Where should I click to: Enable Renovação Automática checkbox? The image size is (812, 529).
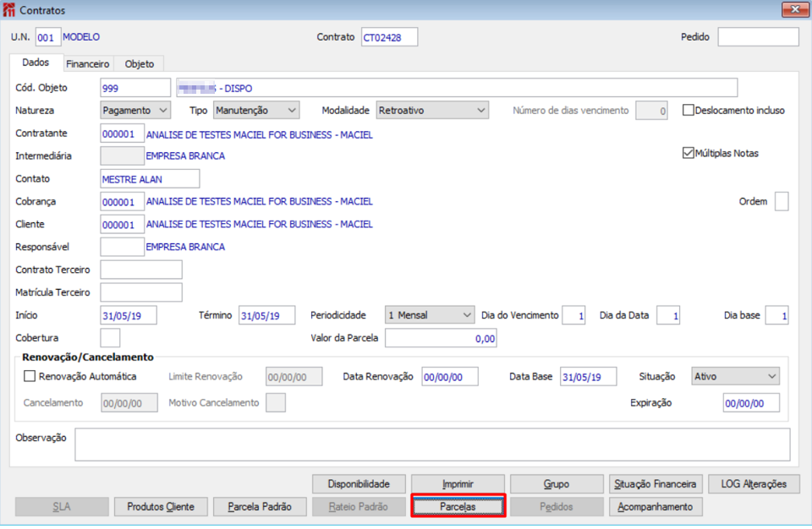click(30, 376)
